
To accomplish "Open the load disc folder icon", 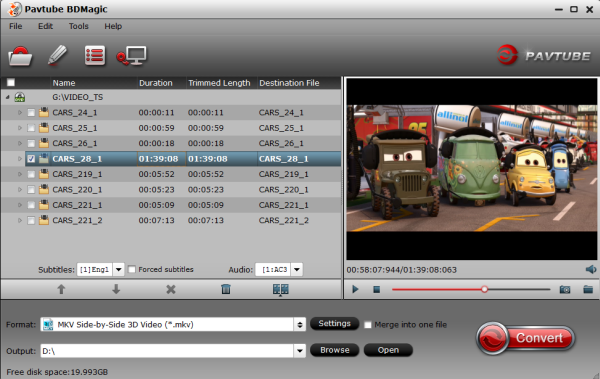I will 20,56.
